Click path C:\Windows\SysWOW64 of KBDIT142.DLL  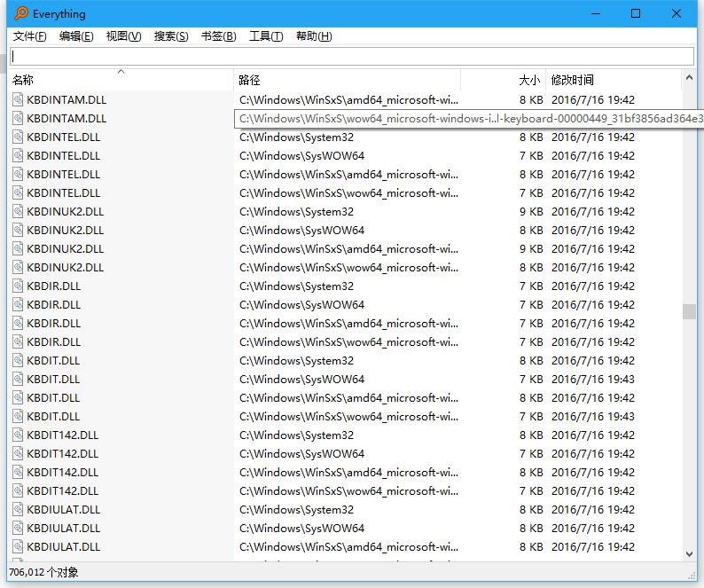301,454
